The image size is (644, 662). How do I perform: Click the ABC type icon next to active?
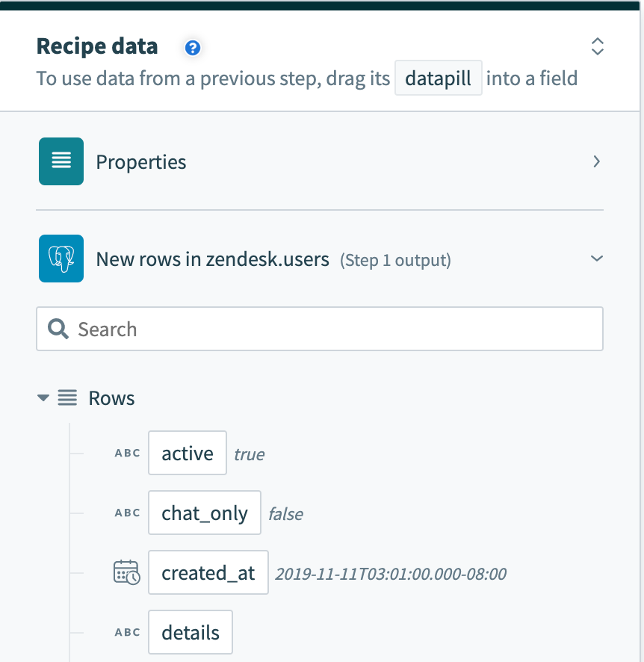click(127, 452)
